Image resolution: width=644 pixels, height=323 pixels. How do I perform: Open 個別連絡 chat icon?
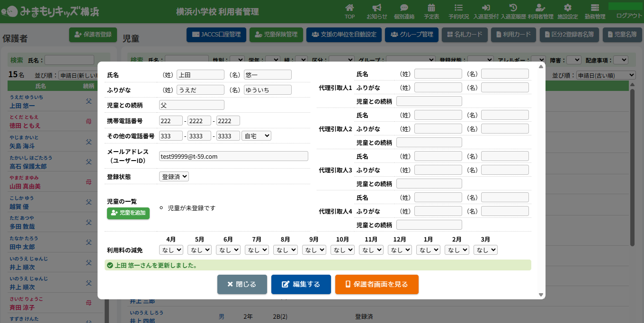pyautogui.click(x=404, y=11)
